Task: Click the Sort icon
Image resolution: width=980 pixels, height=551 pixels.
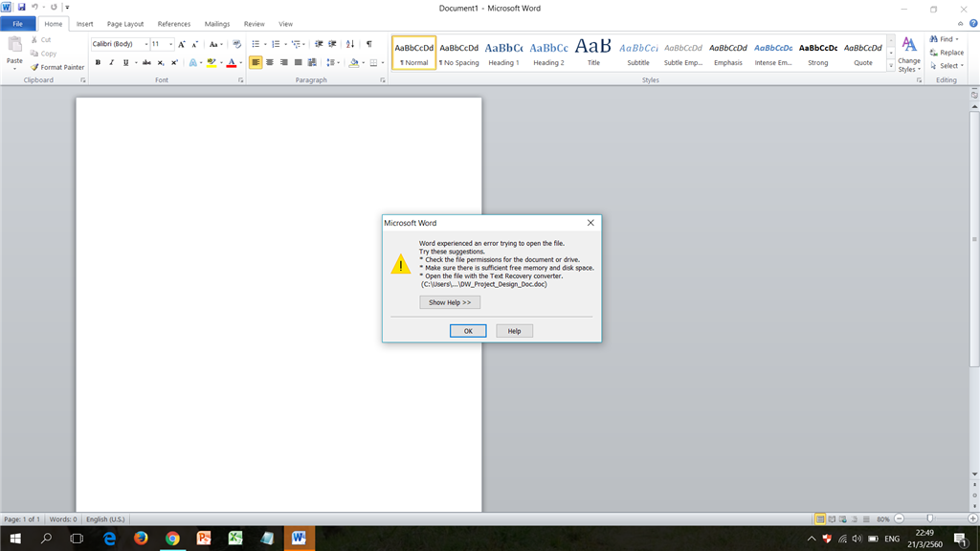Action: click(x=350, y=44)
